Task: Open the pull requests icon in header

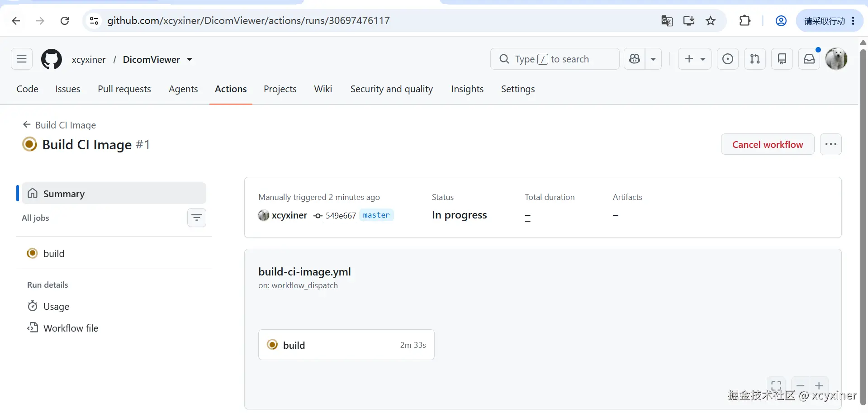Action: click(755, 59)
